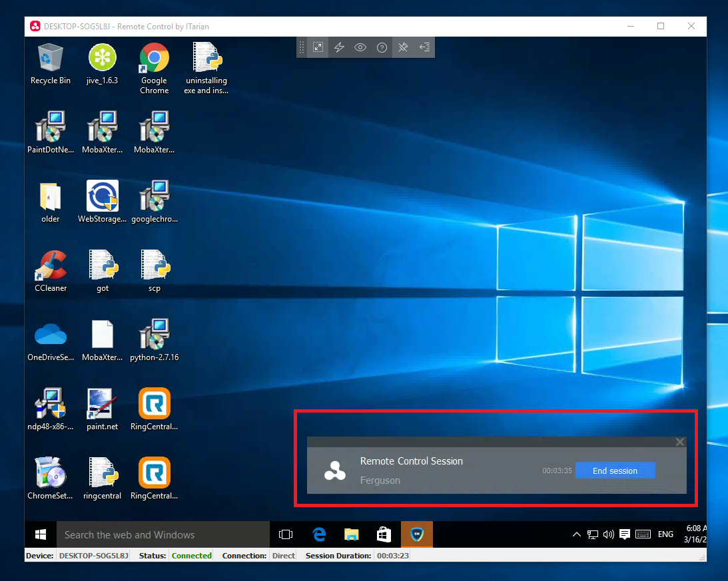Click the device name DESKTOP-SOG5L8J in status bar
The image size is (728, 581).
click(x=94, y=556)
